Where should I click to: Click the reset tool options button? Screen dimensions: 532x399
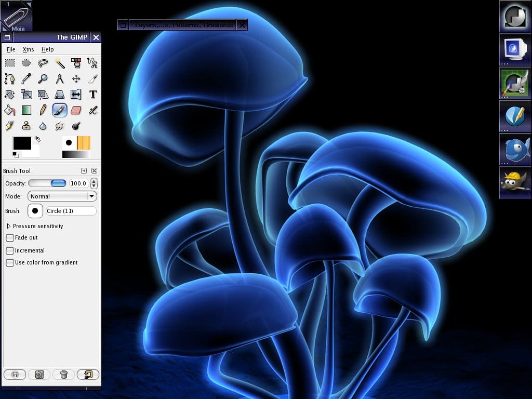tap(88, 375)
